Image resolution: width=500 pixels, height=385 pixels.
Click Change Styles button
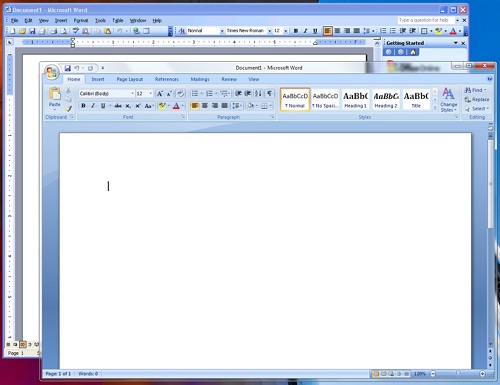[449, 100]
